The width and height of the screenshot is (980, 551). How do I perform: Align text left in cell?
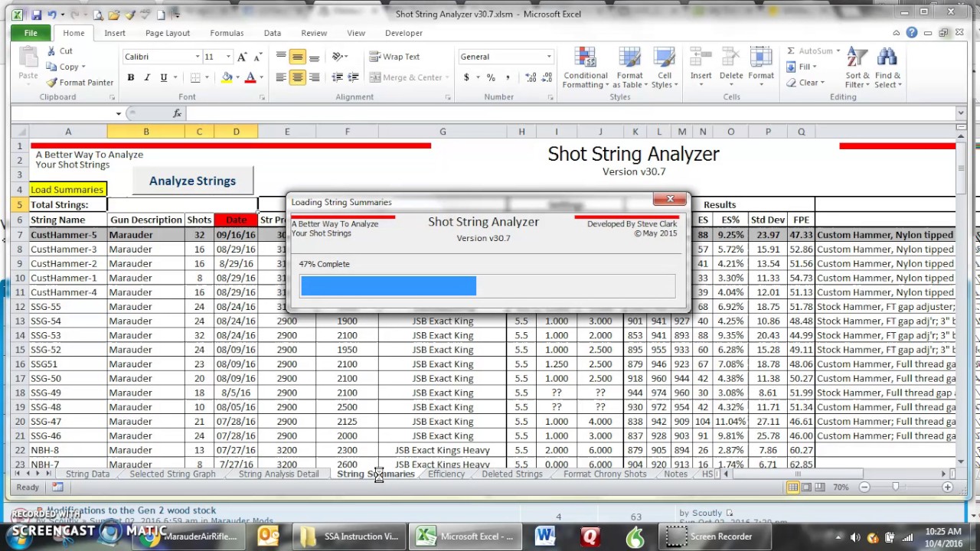pyautogui.click(x=281, y=77)
